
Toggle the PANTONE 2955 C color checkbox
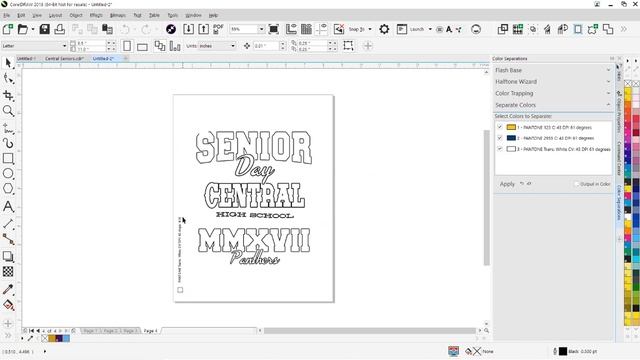[500, 138]
